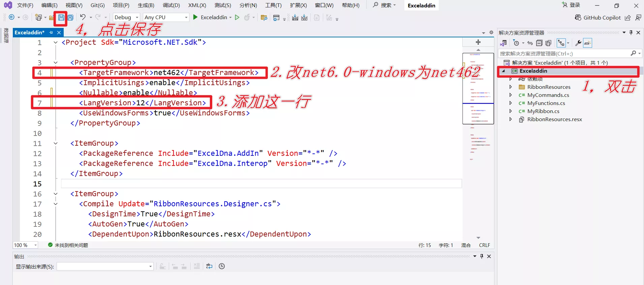Click the 未找到相关问题 status indicator
644x285 pixels.
68,245
